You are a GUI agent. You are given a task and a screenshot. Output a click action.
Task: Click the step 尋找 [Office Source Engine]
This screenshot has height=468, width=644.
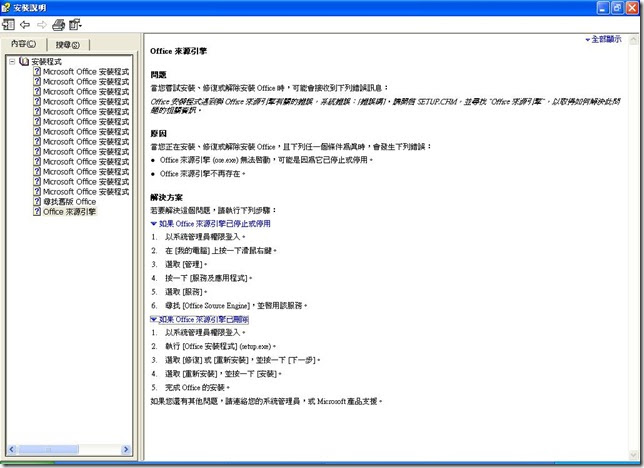(x=236, y=306)
